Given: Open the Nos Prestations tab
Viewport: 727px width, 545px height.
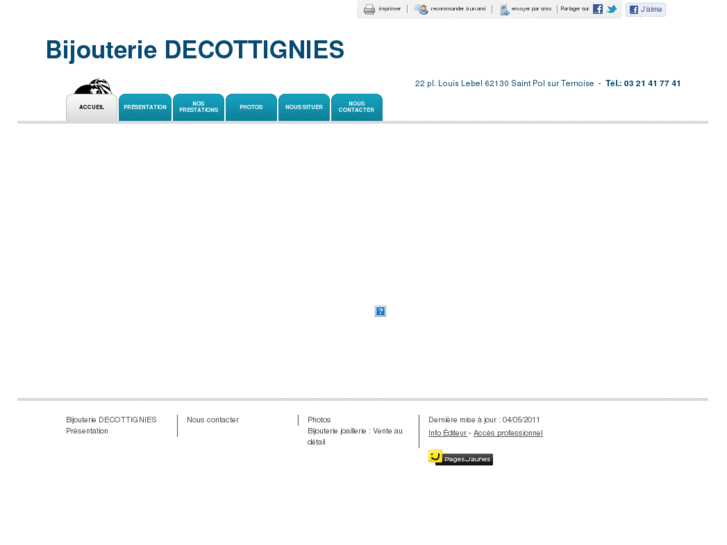Looking at the screenshot, I should pos(198,108).
